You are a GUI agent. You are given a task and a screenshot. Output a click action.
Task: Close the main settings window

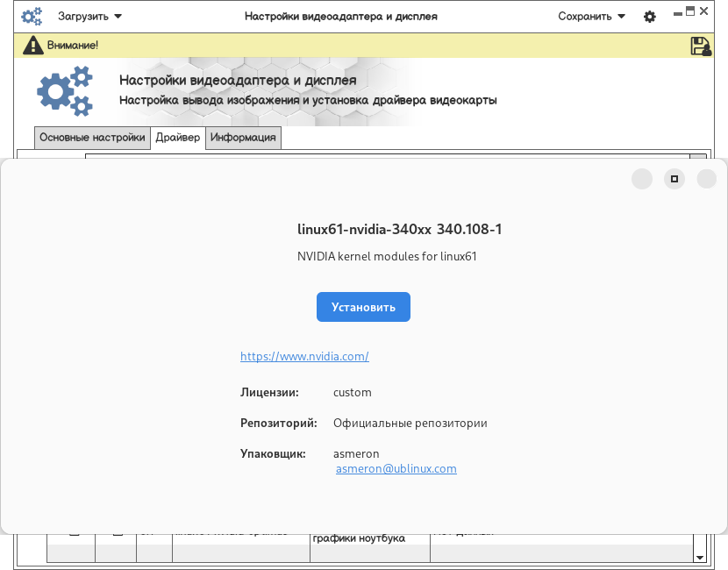(703, 11)
